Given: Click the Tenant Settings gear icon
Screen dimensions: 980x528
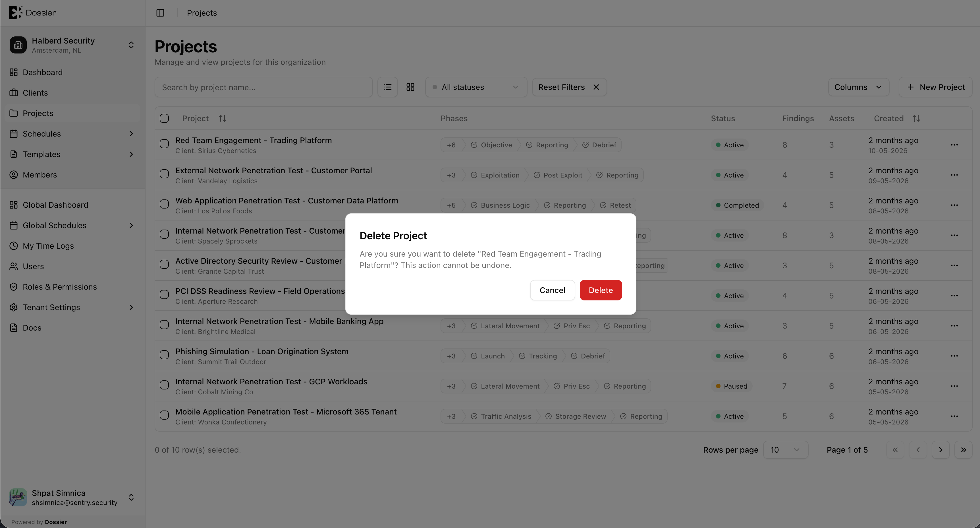Looking at the screenshot, I should click(x=14, y=307).
